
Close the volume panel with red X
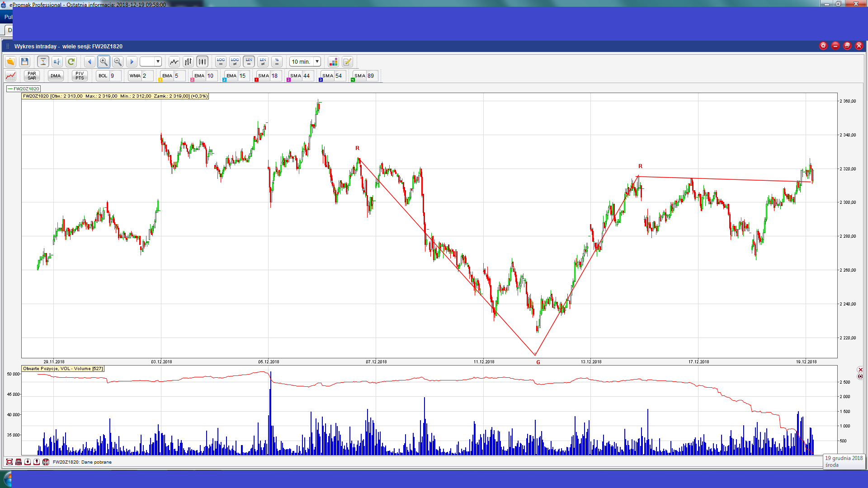click(x=860, y=370)
